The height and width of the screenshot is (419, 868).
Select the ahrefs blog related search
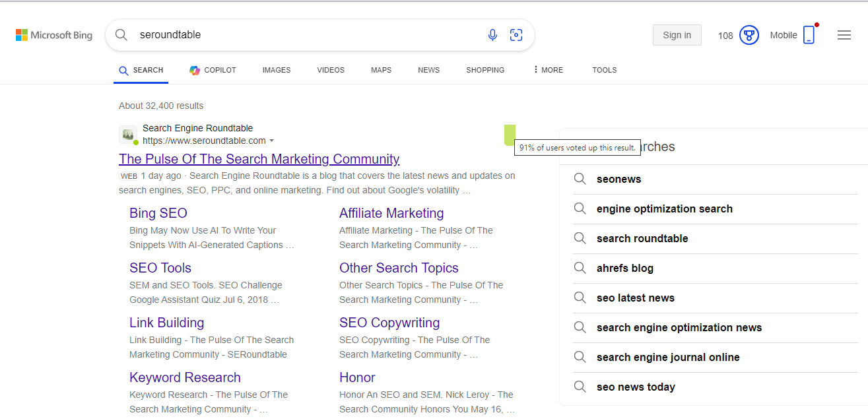[624, 269]
